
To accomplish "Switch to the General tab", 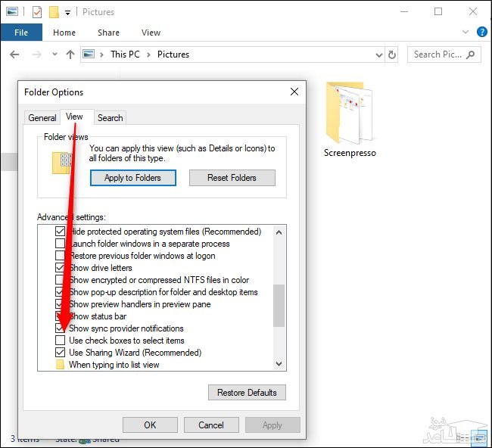I will coord(42,117).
